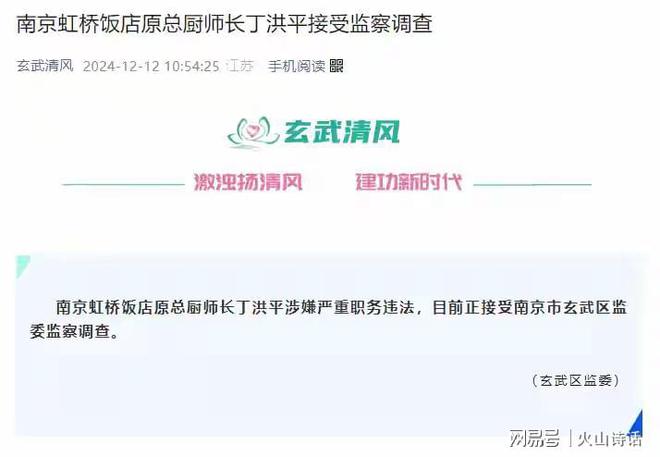Screen dimensions: 660x457
Task: Open the 玄武清风 source name under title
Action: pos(45,66)
